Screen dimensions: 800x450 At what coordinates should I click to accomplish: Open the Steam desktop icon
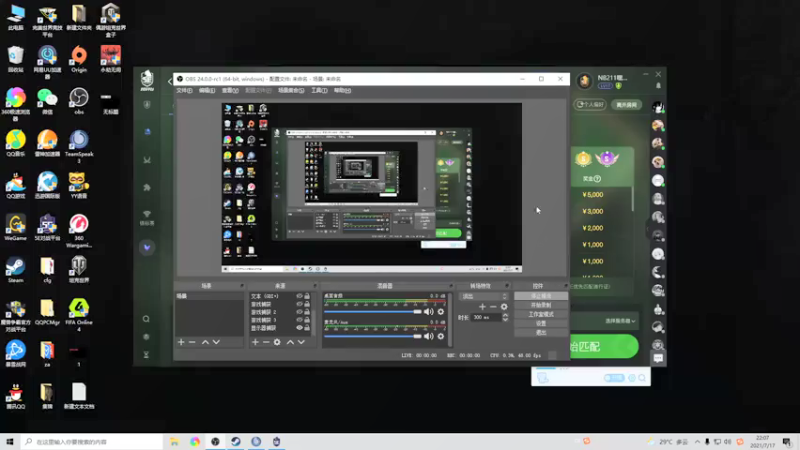tap(15, 270)
